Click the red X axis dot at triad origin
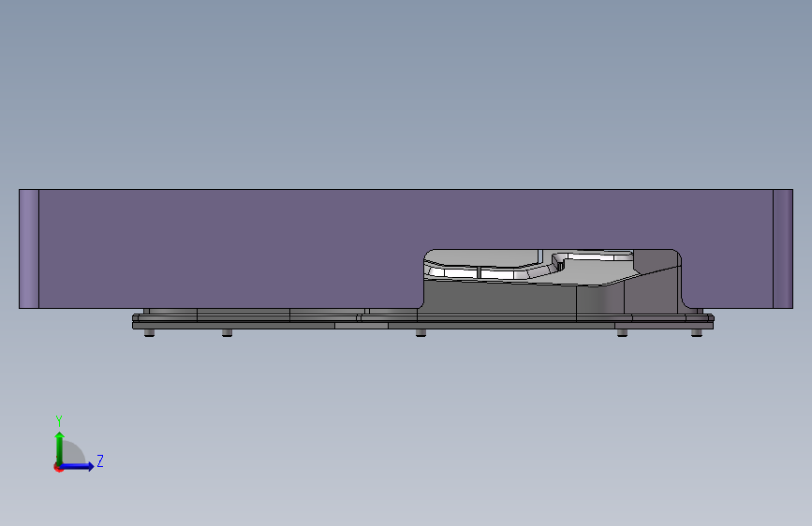Image resolution: width=812 pixels, height=526 pixels. (58, 467)
